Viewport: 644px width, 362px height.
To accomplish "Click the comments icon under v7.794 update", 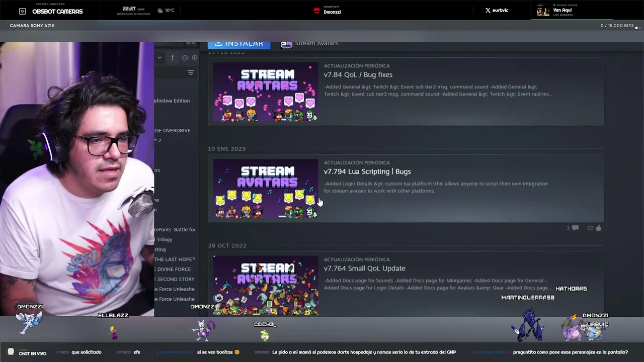I will click(575, 228).
